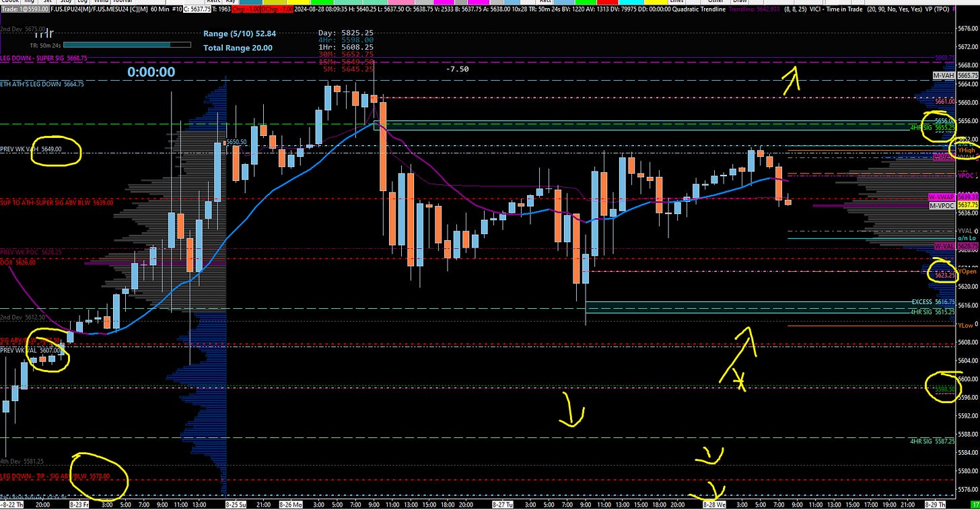This screenshot has width=980, height=510.
Task: Click the '4Hr: 5598.00' level readout
Action: [345, 40]
